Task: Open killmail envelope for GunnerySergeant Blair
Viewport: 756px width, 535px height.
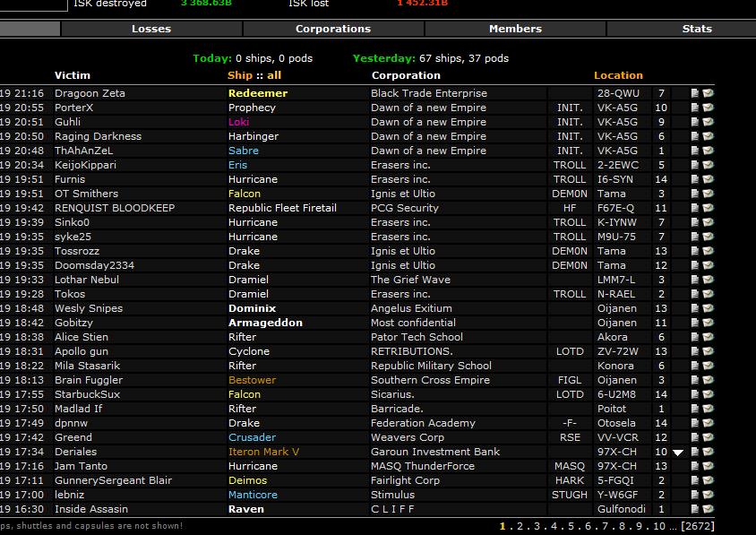Action: point(708,480)
